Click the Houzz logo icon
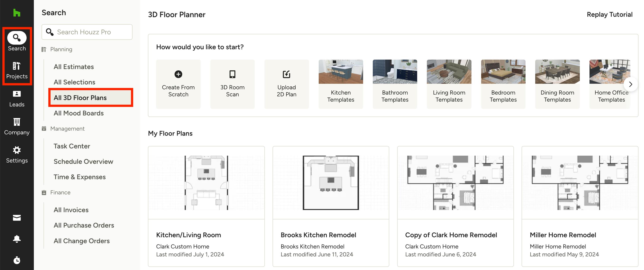Image resolution: width=644 pixels, height=270 pixels. click(x=17, y=13)
